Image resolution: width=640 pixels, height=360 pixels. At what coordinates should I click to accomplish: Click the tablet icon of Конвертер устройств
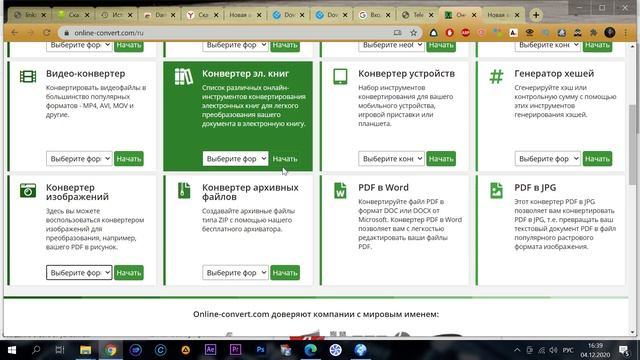pyautogui.click(x=340, y=77)
